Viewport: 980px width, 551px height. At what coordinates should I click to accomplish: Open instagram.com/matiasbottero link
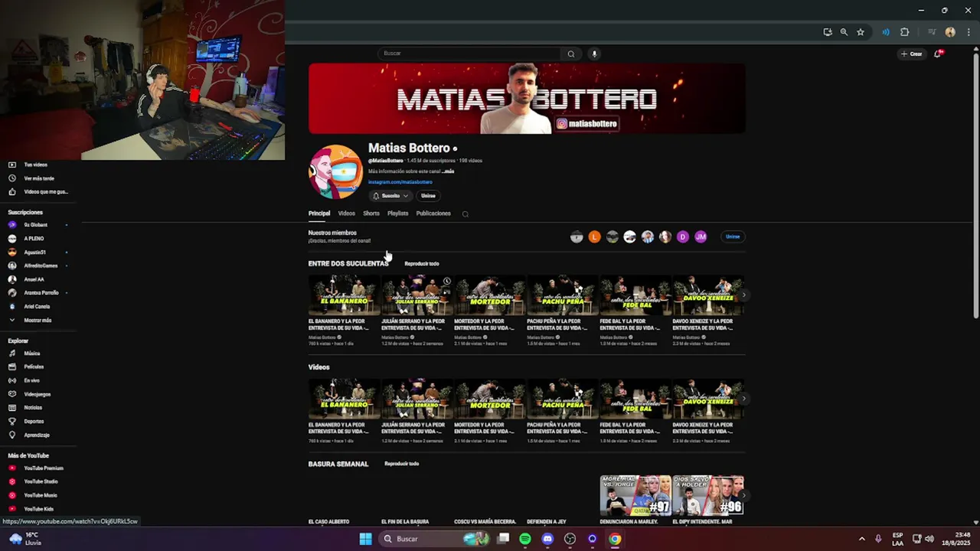pyautogui.click(x=400, y=182)
